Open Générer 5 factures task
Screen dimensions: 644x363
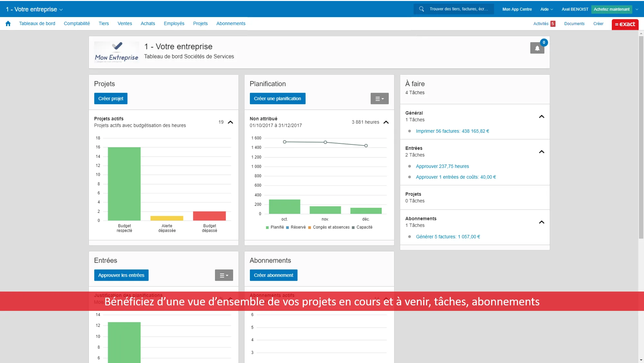pyautogui.click(x=448, y=237)
